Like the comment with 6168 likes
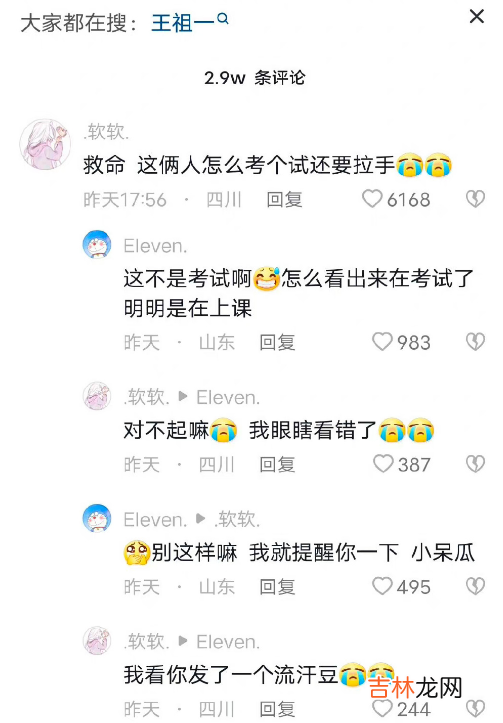503x723 pixels. (372, 199)
